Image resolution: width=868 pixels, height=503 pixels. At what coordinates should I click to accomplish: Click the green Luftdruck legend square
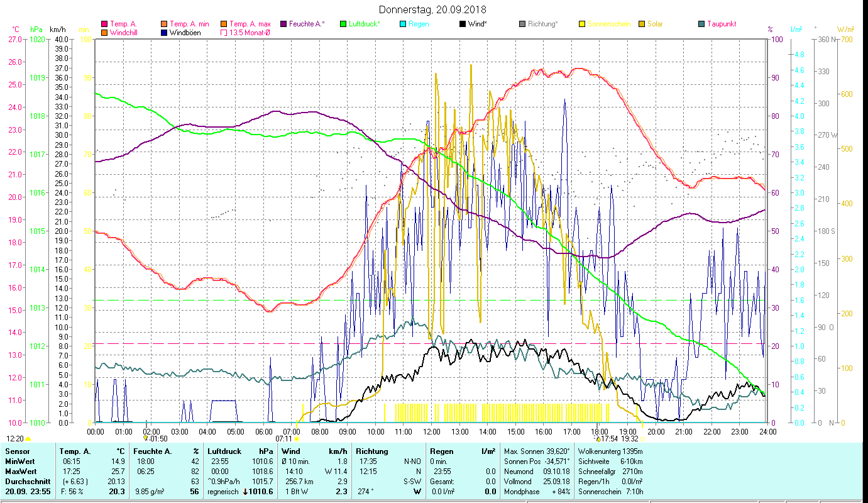(343, 24)
